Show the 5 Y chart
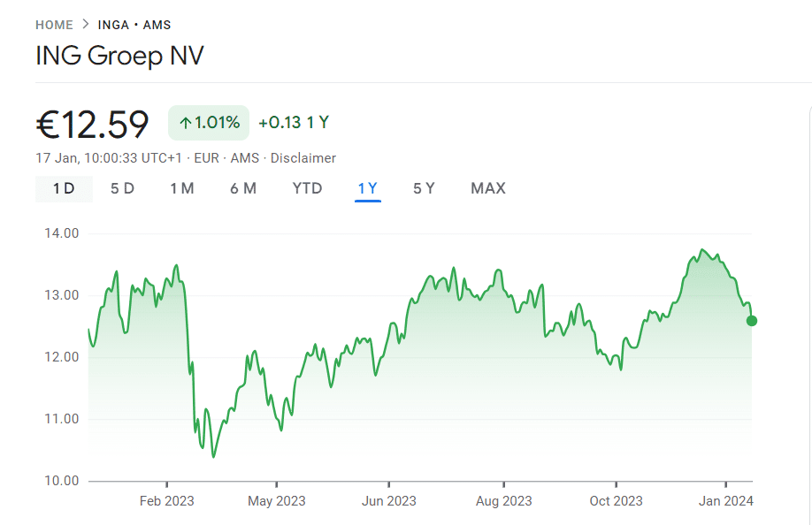Screen dimensions: 812x525 click(424, 188)
